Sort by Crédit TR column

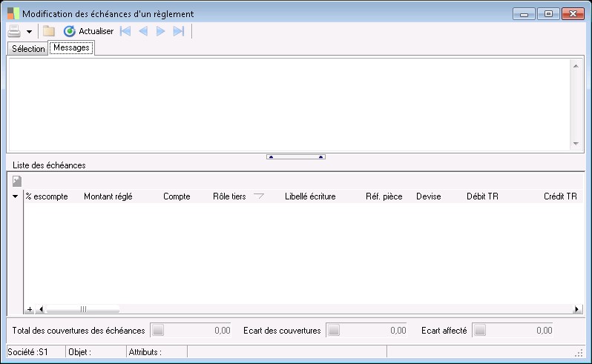coord(560,196)
